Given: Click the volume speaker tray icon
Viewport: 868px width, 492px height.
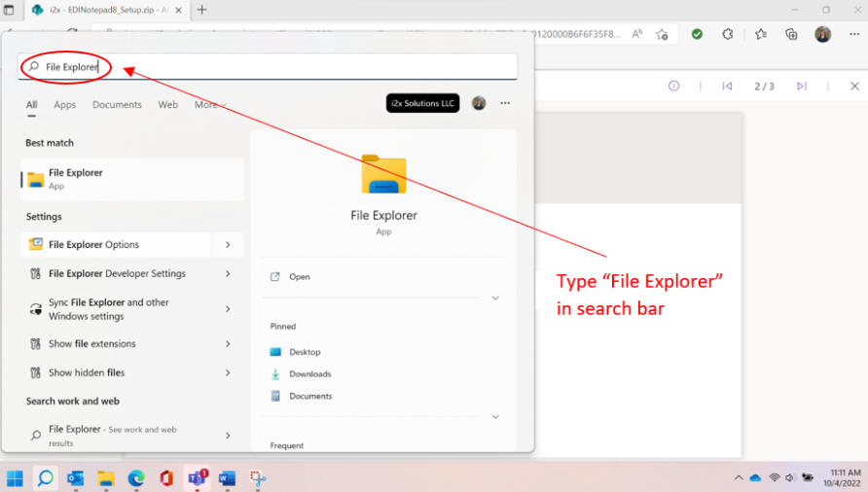Looking at the screenshot, I should pyautogui.click(x=790, y=477).
